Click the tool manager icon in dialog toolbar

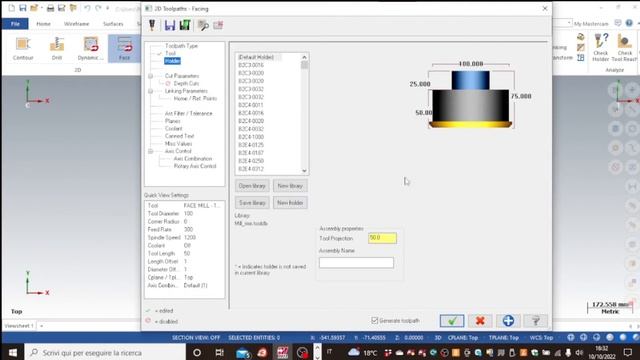click(152, 25)
